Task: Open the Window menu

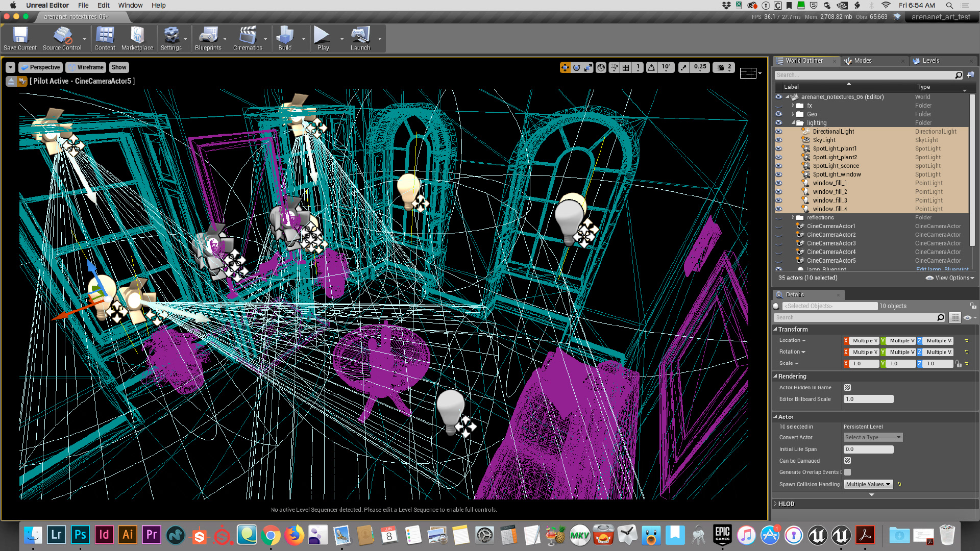Action: point(130,5)
